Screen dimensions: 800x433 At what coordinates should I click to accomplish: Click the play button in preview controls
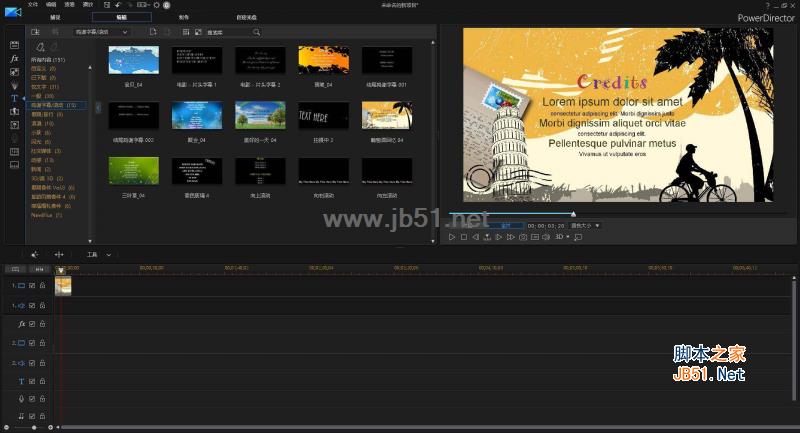[x=452, y=237]
